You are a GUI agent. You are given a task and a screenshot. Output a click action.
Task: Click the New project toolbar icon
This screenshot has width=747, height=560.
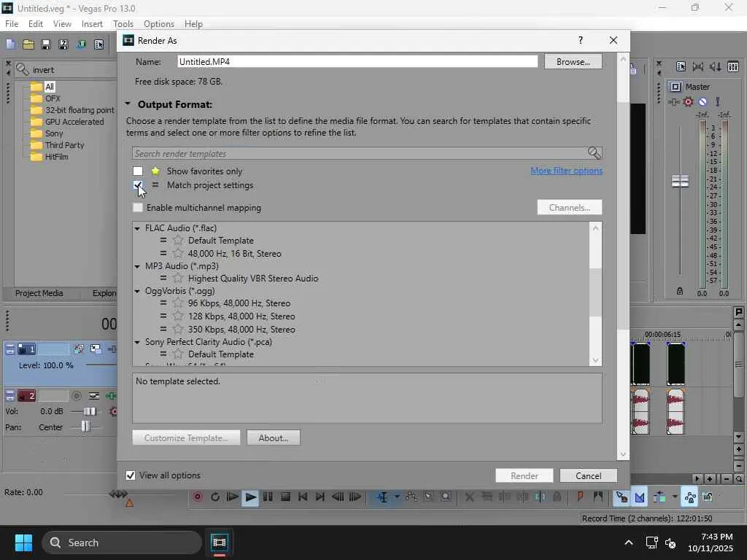click(11, 44)
